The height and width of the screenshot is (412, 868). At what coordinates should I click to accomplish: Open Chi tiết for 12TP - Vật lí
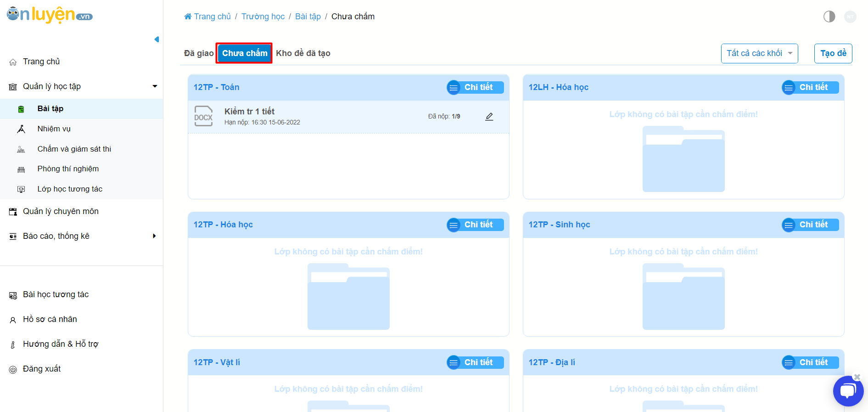475,362
